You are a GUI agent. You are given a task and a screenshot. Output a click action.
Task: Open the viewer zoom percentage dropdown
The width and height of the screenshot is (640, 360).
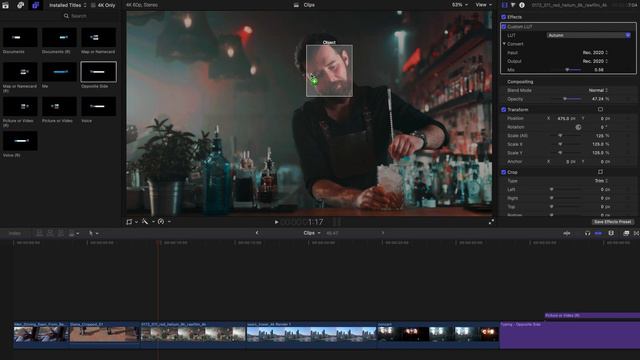460,5
